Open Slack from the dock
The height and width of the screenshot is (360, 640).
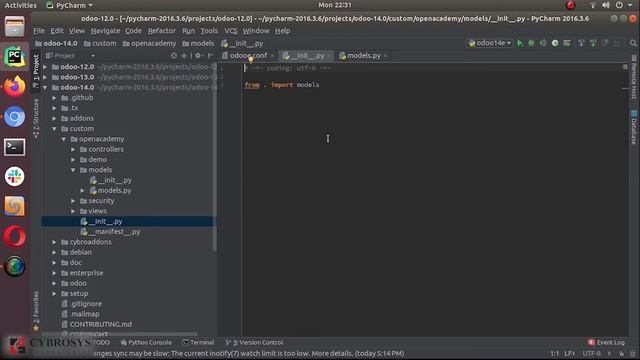(x=14, y=176)
